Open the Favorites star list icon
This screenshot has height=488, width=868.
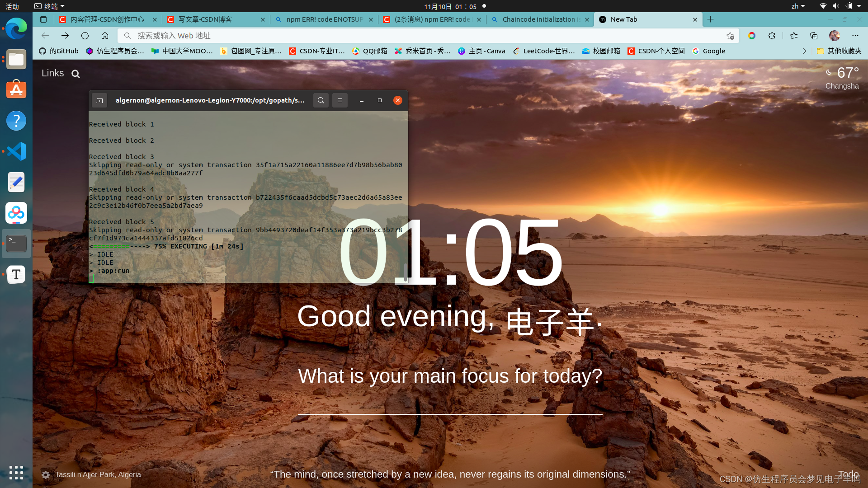(x=794, y=36)
